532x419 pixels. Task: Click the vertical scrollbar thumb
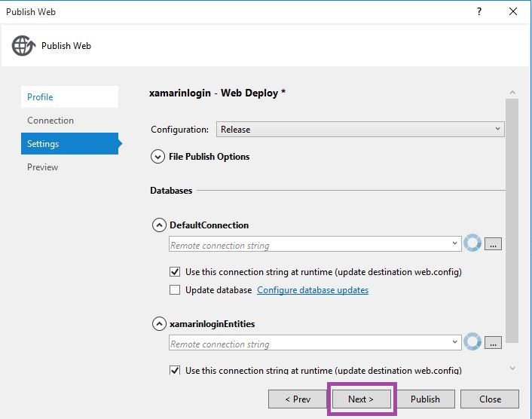(512, 219)
